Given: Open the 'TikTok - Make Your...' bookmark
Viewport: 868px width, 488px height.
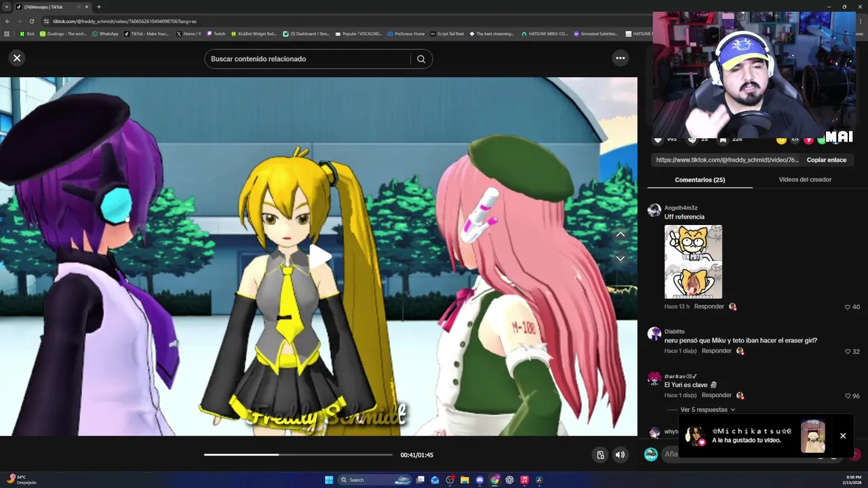Looking at the screenshot, I should tap(146, 33).
